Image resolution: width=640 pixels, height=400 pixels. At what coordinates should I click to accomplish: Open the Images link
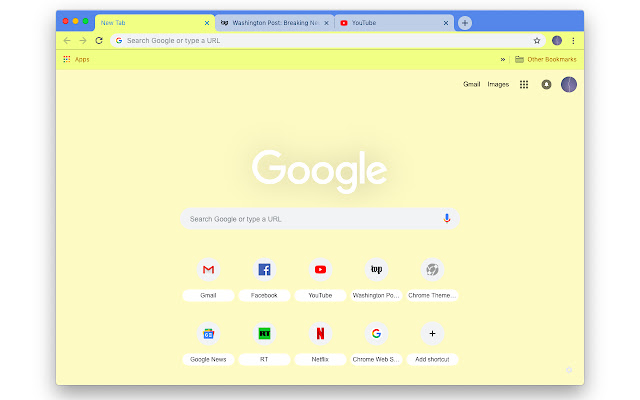[x=498, y=84]
